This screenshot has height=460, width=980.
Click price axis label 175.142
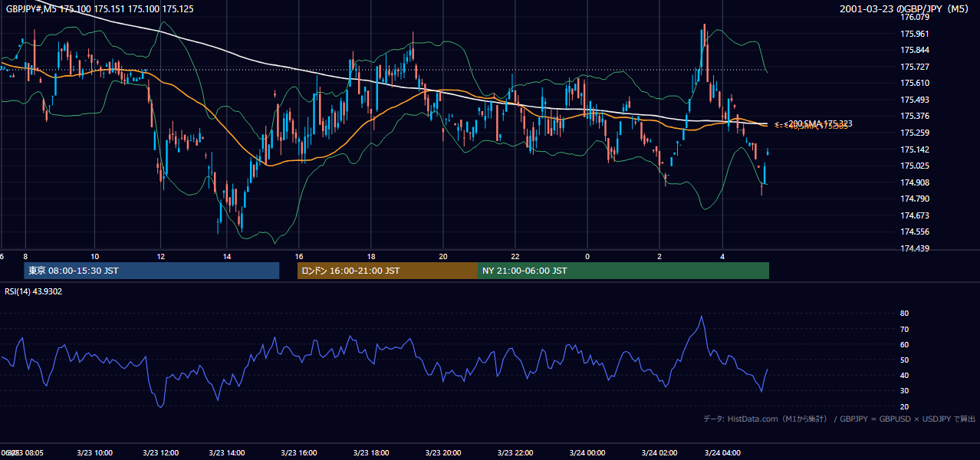coord(915,149)
